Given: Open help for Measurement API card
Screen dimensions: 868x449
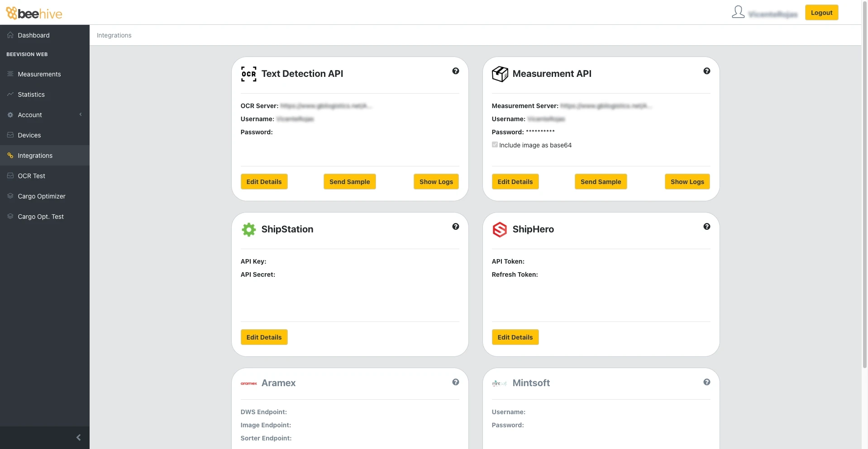Looking at the screenshot, I should [706, 71].
